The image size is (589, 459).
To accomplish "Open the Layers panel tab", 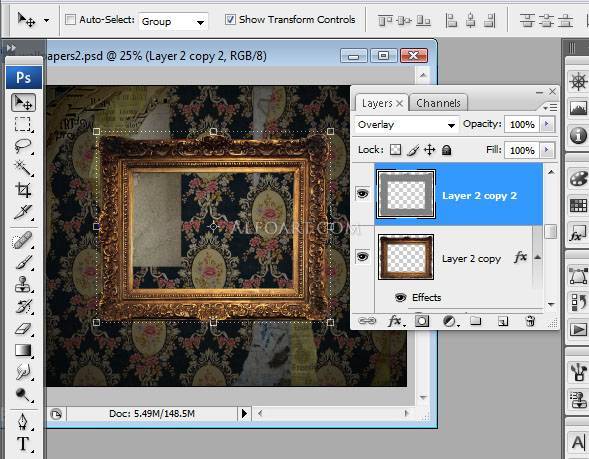I will pos(377,103).
